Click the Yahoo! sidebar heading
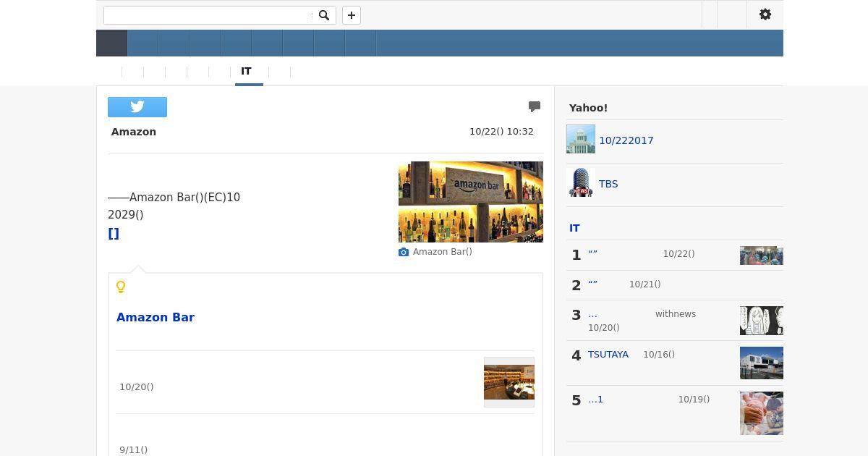868x456 pixels. [588, 108]
